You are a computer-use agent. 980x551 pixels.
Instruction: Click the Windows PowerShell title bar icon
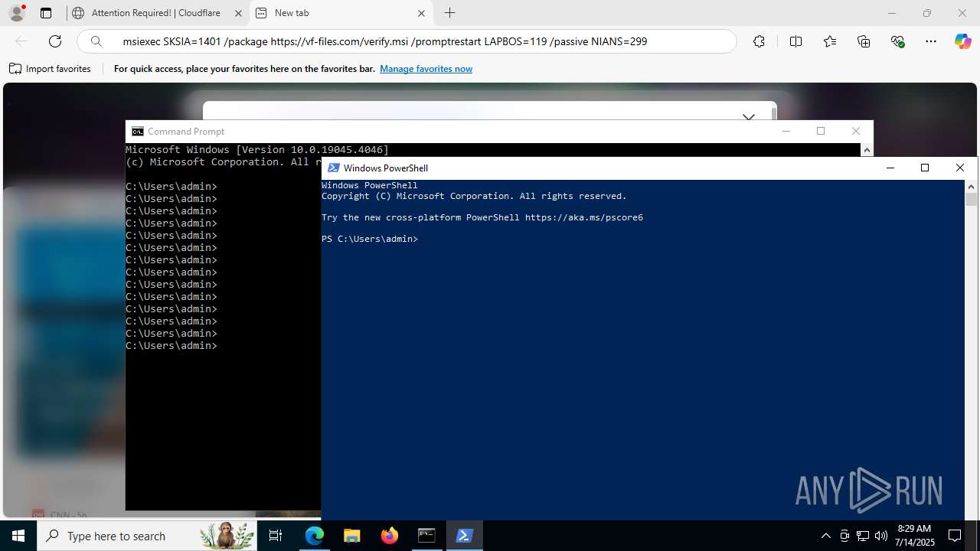click(333, 168)
